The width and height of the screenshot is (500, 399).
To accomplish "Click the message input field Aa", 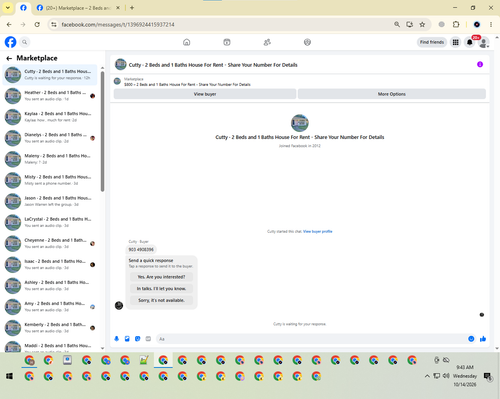I will (312, 339).
